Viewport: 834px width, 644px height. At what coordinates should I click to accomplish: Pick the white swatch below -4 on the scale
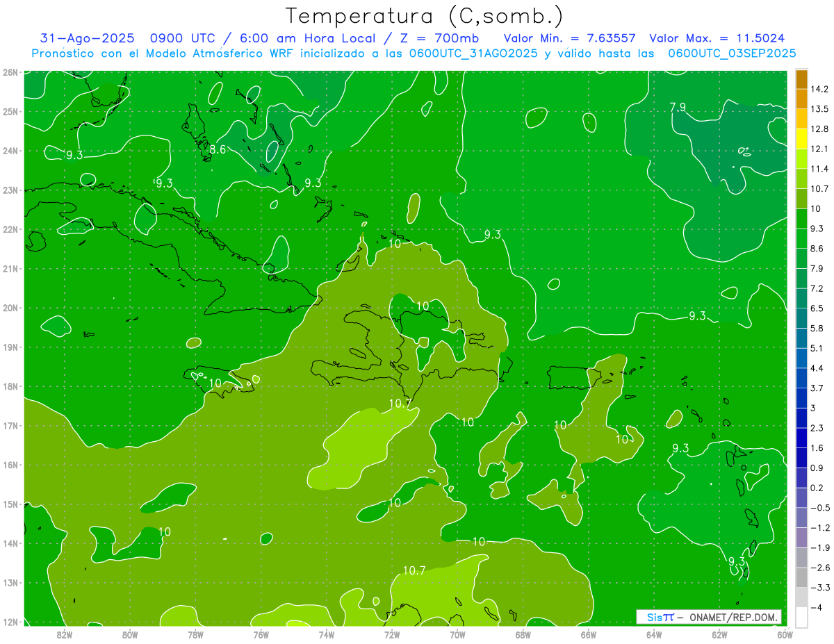[x=801, y=618]
